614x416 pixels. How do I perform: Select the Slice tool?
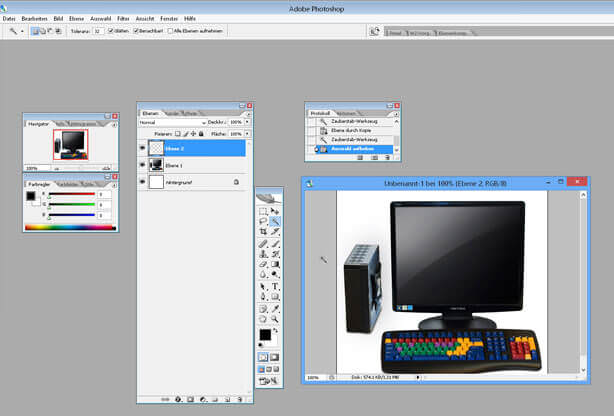275,231
